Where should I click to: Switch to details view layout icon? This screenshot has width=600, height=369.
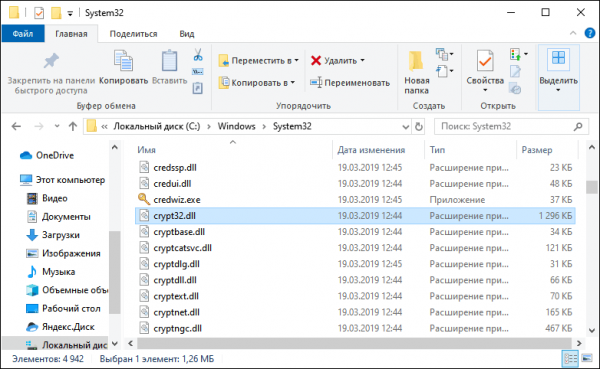[x=570, y=359]
